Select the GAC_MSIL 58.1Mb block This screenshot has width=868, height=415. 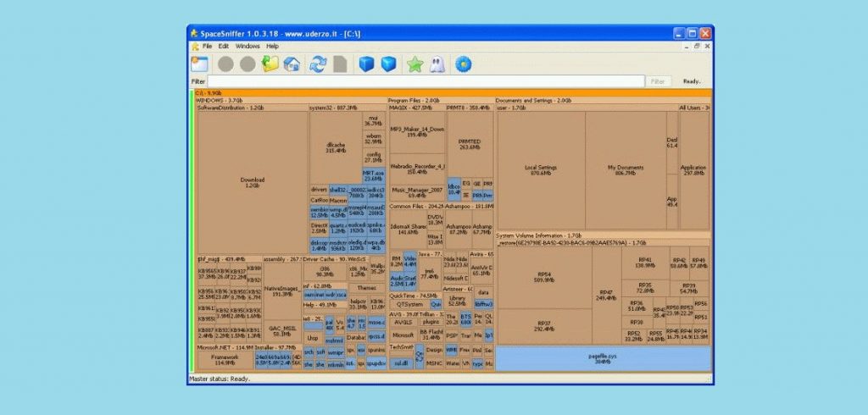click(282, 331)
